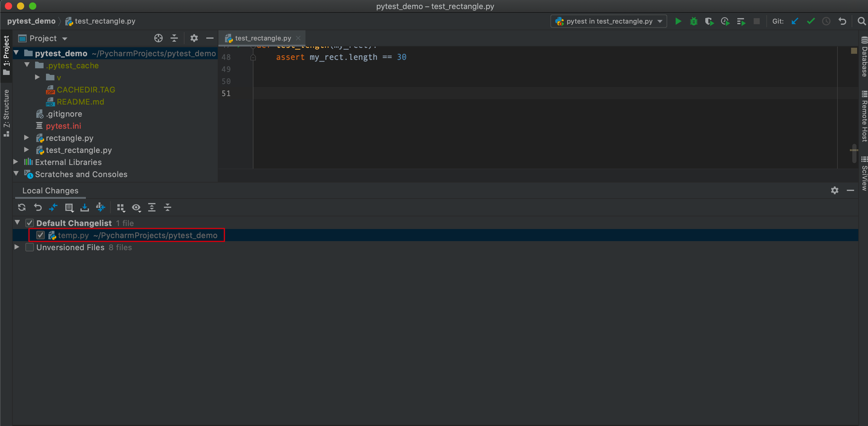Open Search Everywhere magnifier icon

[x=862, y=21]
